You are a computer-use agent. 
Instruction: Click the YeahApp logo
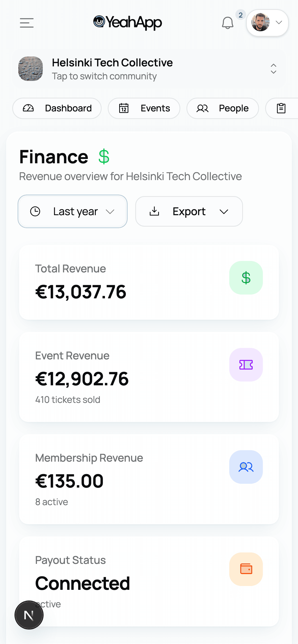(128, 23)
